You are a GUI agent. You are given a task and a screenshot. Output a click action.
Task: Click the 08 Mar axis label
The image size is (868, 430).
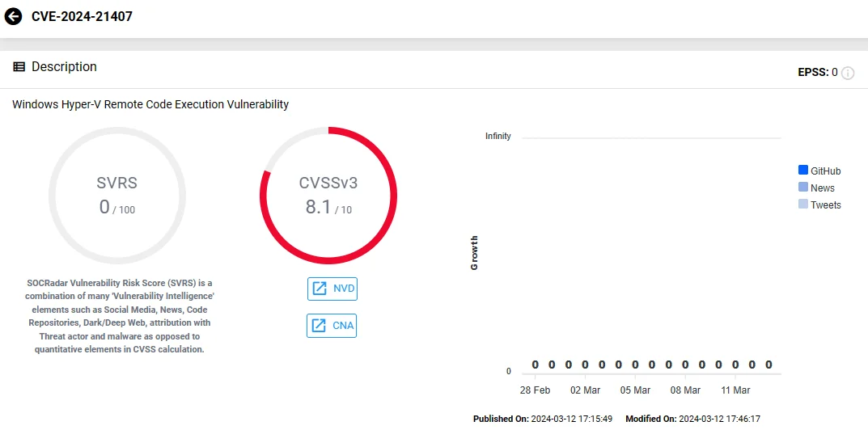pos(685,390)
